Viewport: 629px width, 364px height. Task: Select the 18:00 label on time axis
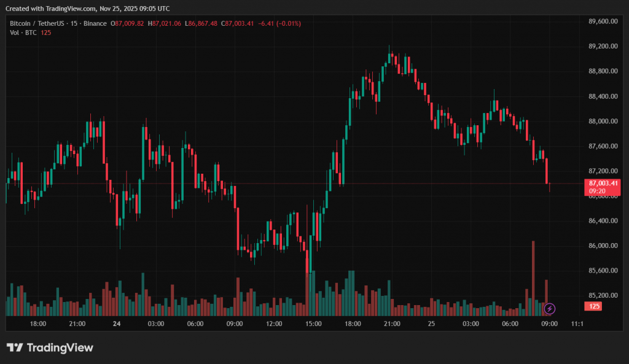coord(38,323)
